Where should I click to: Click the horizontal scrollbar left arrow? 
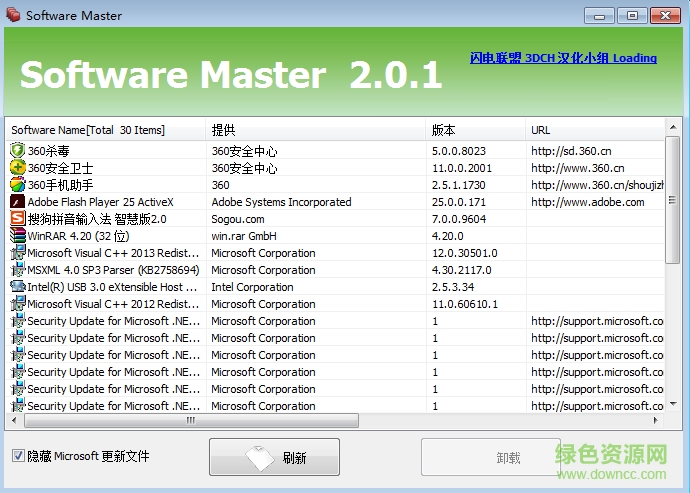[14, 420]
